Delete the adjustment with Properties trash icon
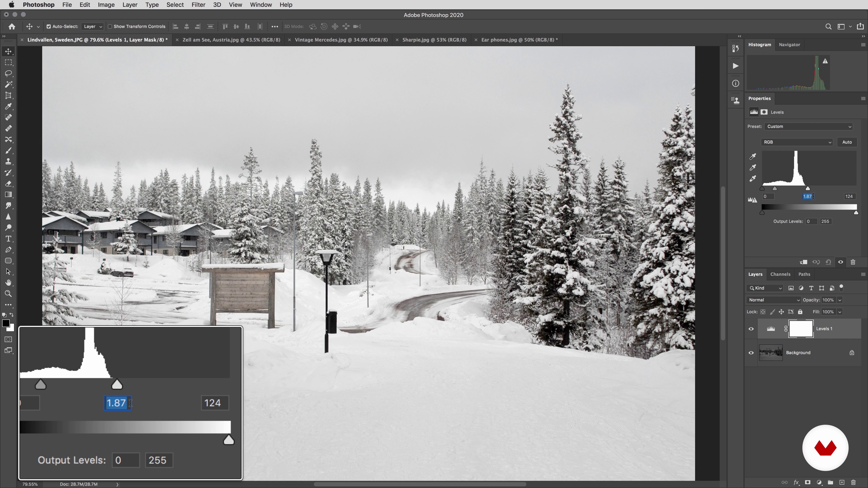Image resolution: width=868 pixels, height=488 pixels. click(853, 262)
